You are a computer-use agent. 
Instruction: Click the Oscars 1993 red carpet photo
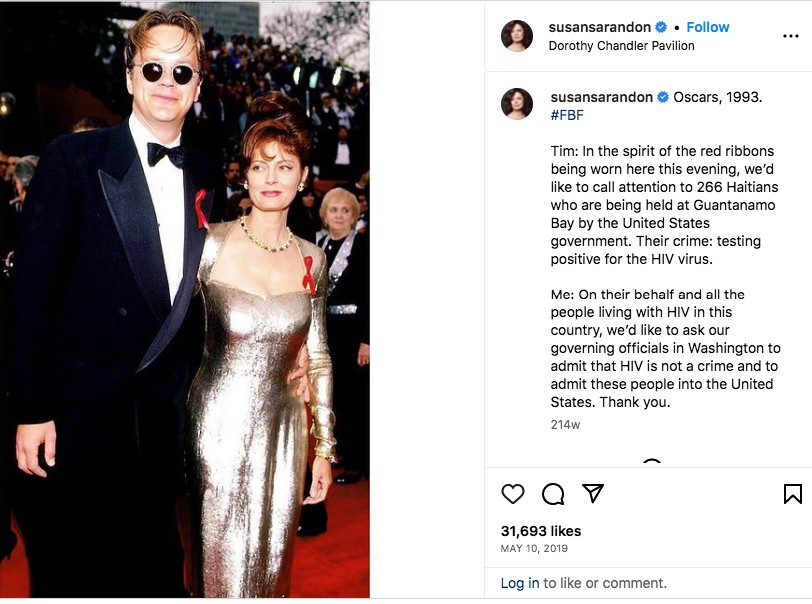point(185,300)
